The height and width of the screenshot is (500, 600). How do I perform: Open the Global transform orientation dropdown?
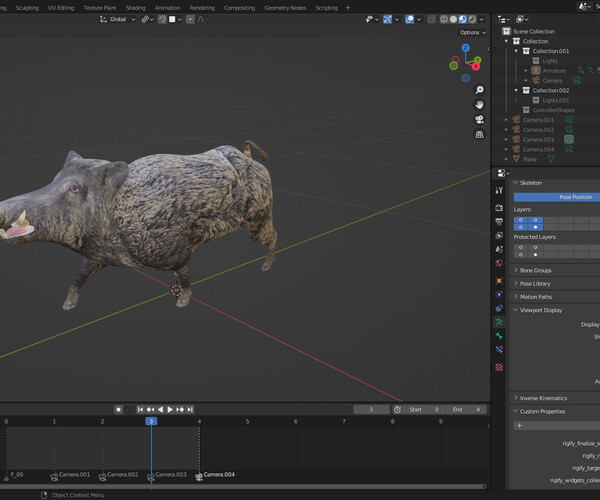point(118,19)
